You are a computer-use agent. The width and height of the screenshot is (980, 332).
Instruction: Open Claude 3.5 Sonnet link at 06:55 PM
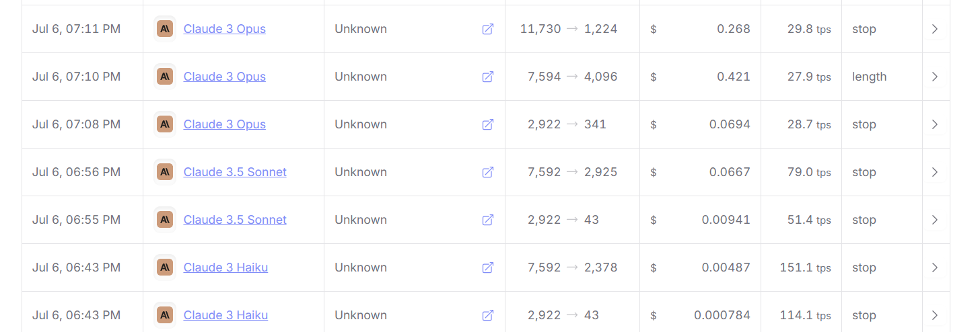click(x=235, y=220)
